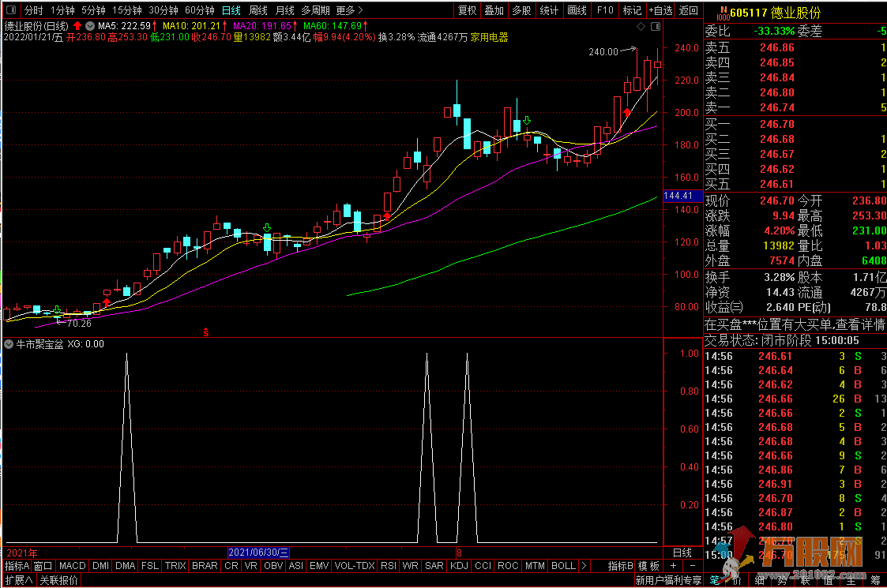Select the DMI indicator tab
Viewport: 887px width, 588px height.
tap(100, 565)
